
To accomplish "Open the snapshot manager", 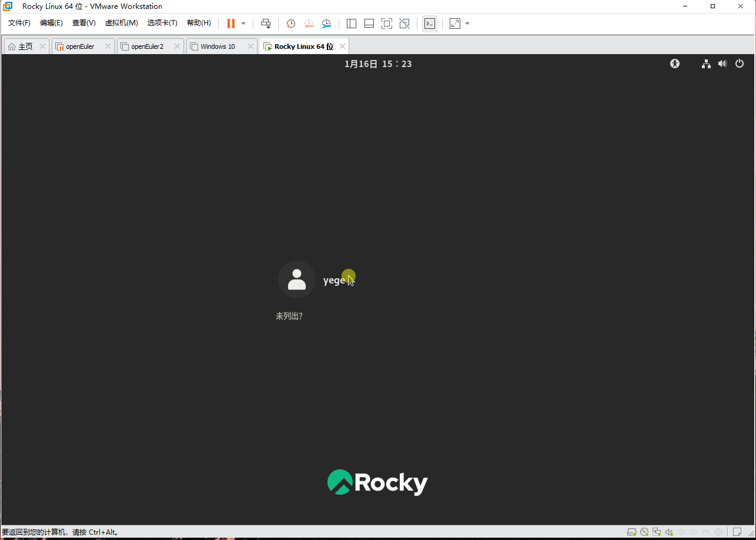I will pyautogui.click(x=326, y=24).
